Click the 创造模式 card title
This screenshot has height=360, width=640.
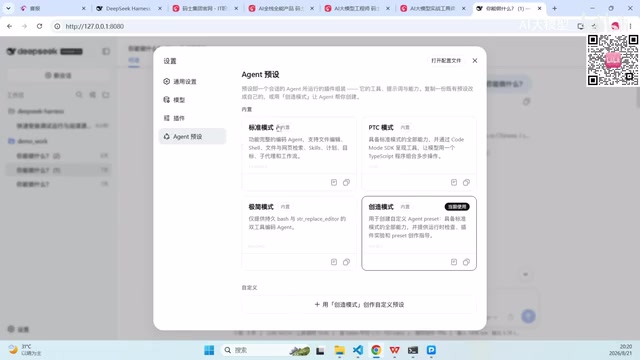tap(381, 207)
